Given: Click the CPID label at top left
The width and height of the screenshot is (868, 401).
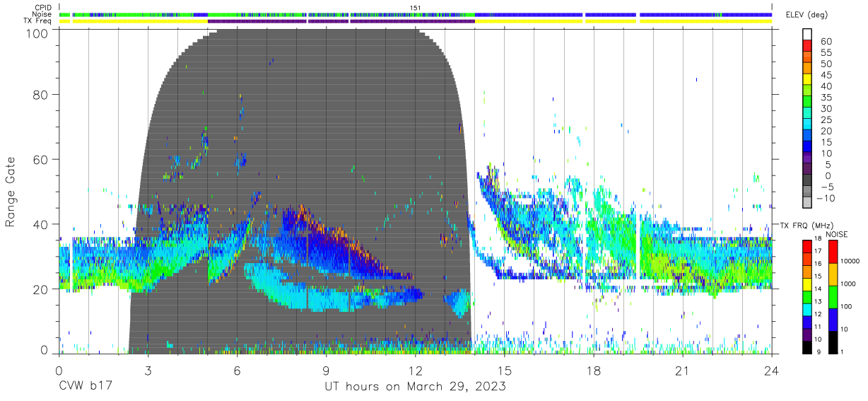Looking at the screenshot, I should click(43, 7).
